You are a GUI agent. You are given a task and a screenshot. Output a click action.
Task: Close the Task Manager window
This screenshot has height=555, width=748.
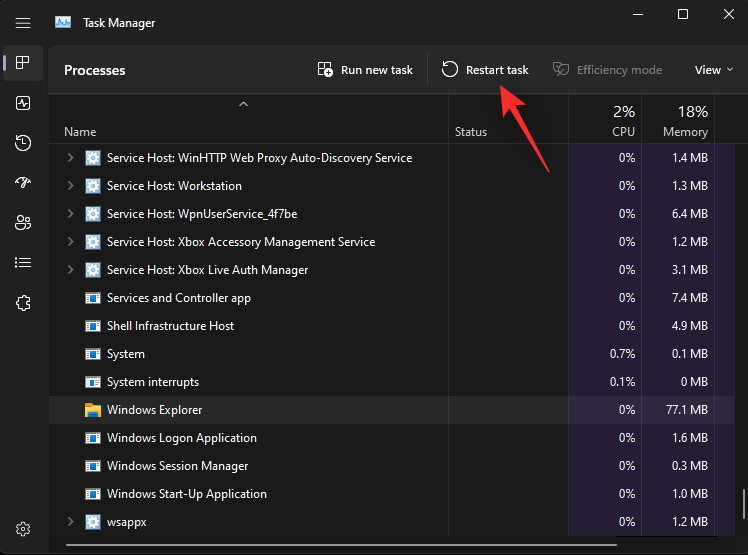728,14
